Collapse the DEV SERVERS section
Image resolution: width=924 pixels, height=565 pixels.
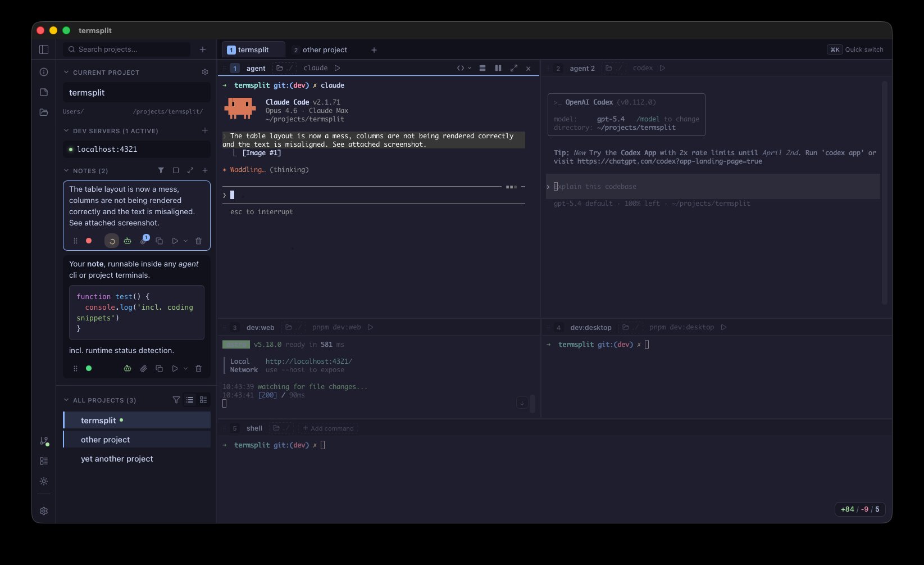[66, 130]
